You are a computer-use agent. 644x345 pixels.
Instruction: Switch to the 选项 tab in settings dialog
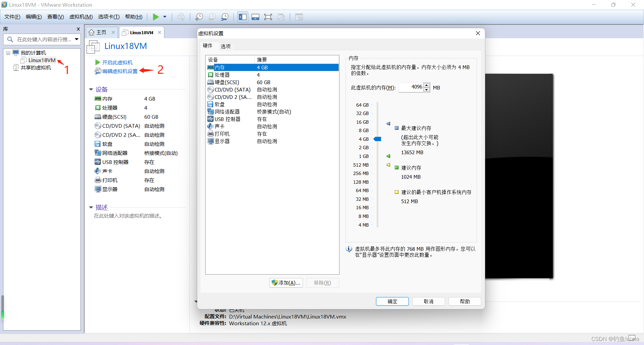(226, 46)
